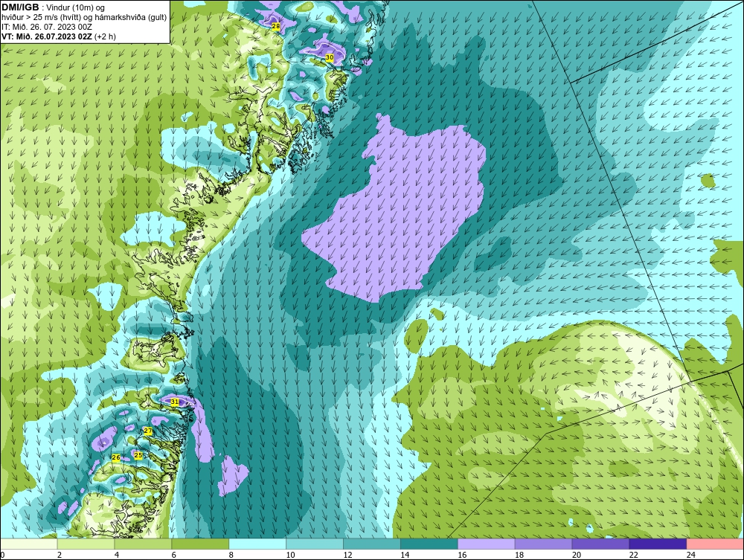Click the legend value label 20

click(x=577, y=555)
